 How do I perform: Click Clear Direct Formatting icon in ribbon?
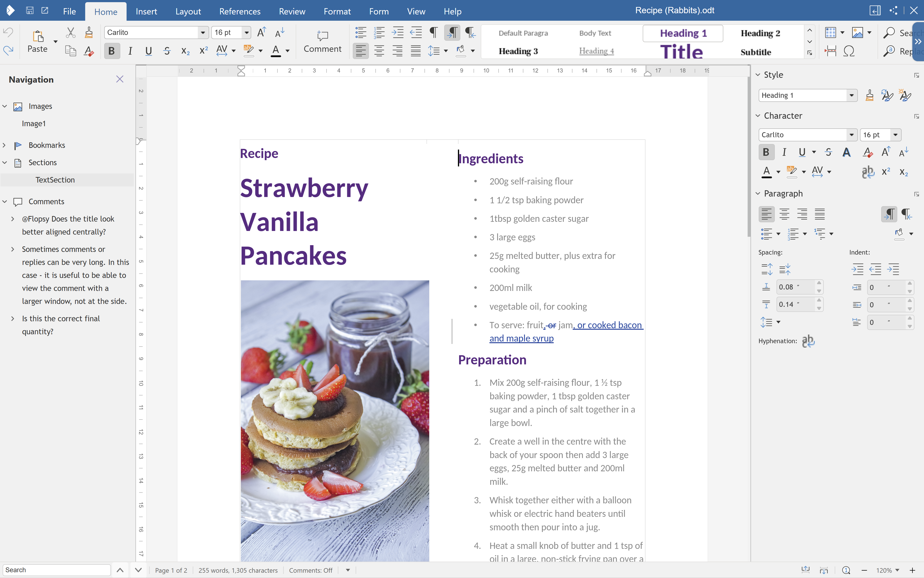[89, 51]
